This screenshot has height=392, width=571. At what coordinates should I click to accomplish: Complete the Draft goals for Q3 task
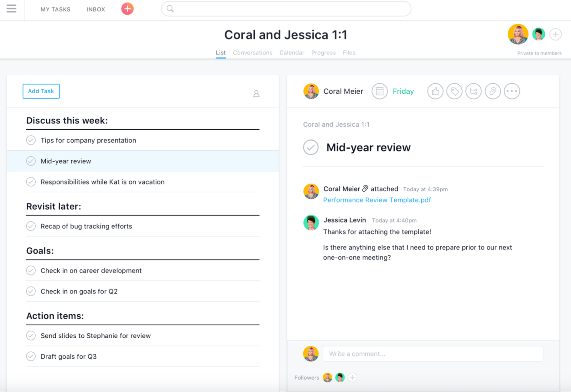[x=31, y=356]
